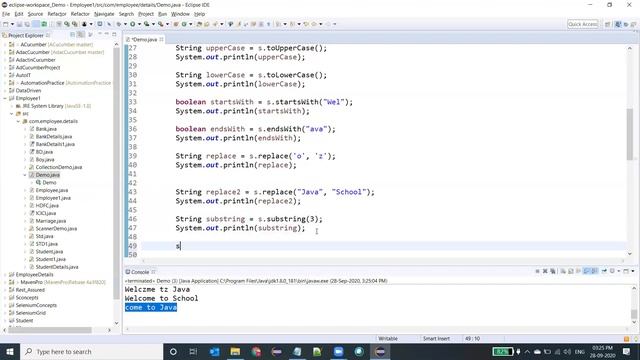Toggle Pin Console button
640x360 pixels.
click(604, 271)
